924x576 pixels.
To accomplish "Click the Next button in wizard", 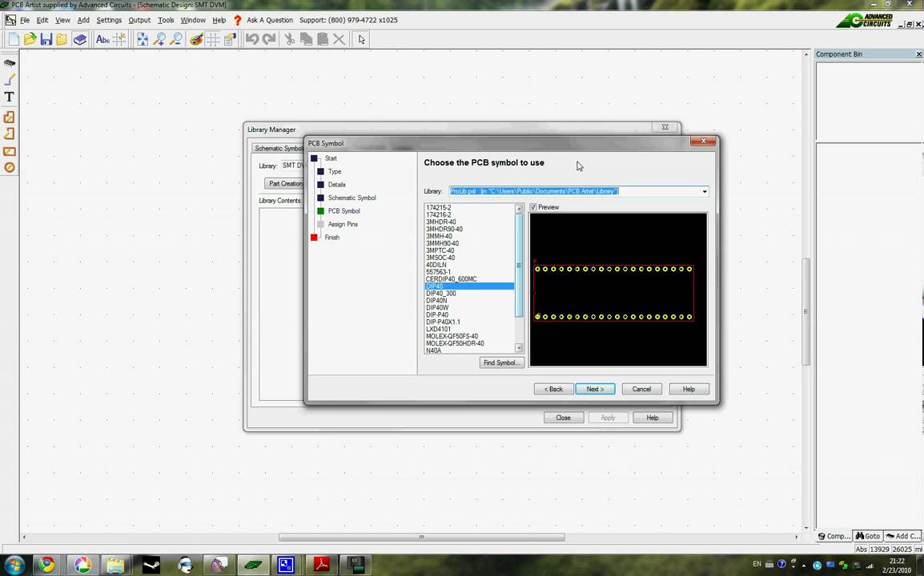I will (595, 390).
